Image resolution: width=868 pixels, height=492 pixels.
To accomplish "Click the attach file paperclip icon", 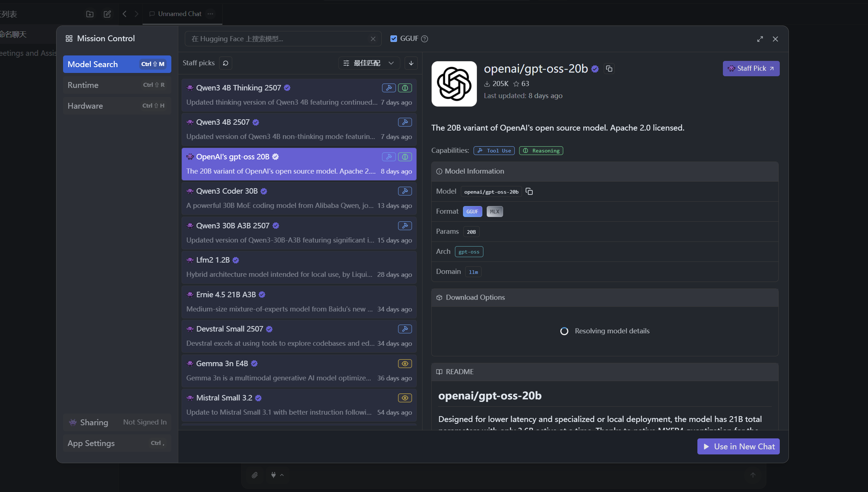I will pos(255,475).
